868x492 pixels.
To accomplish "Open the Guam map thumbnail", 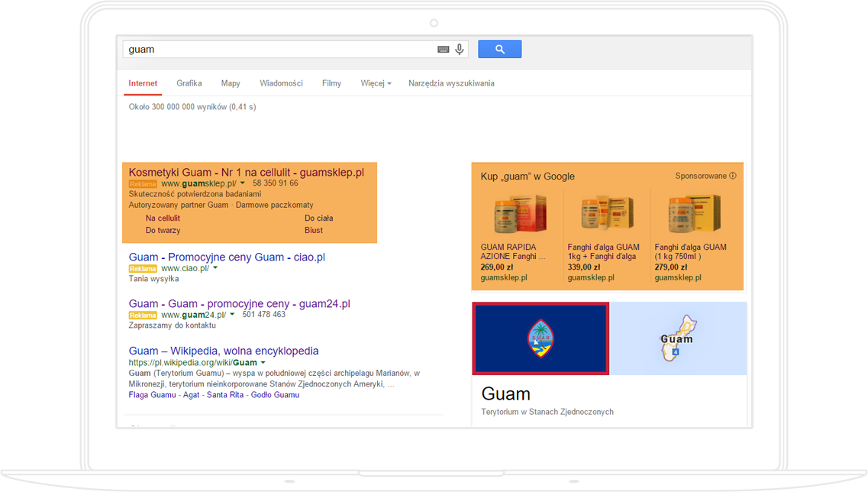I will [678, 338].
